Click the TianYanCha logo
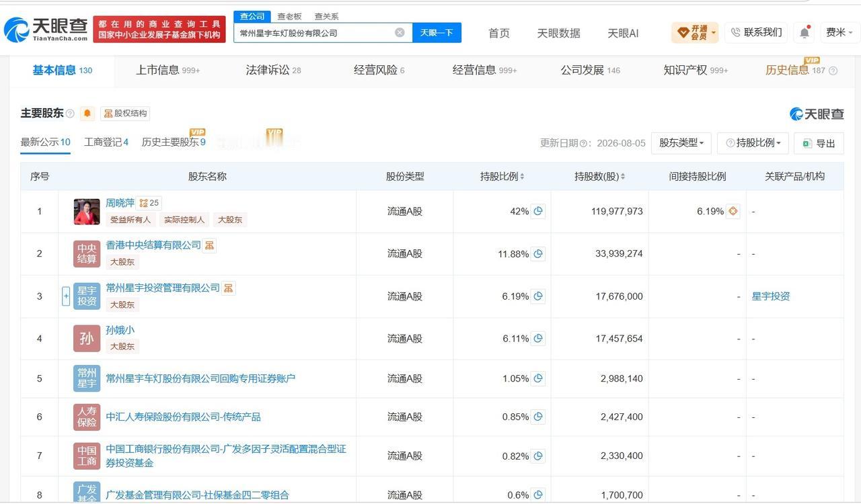 pyautogui.click(x=46, y=30)
